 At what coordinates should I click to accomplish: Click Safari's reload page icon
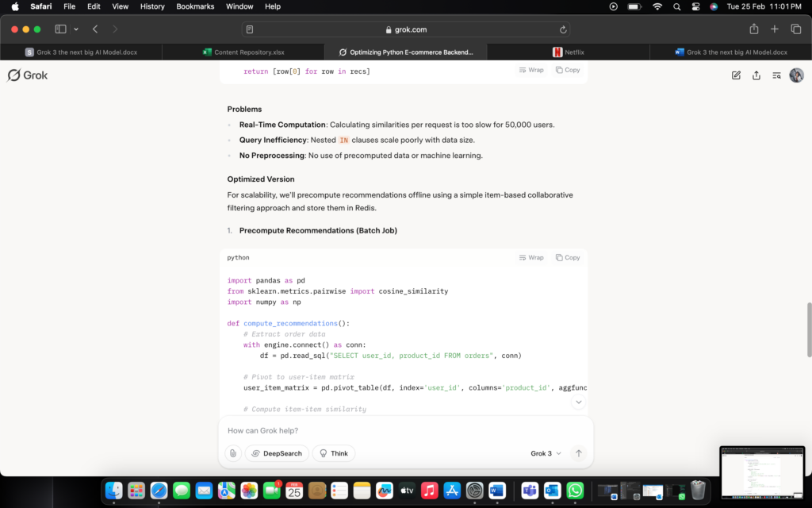coord(563,29)
